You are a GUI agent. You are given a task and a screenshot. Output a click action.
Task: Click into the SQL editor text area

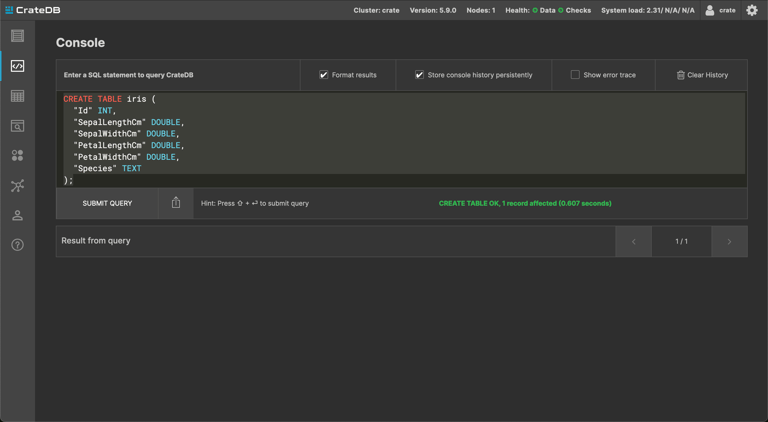point(402,140)
